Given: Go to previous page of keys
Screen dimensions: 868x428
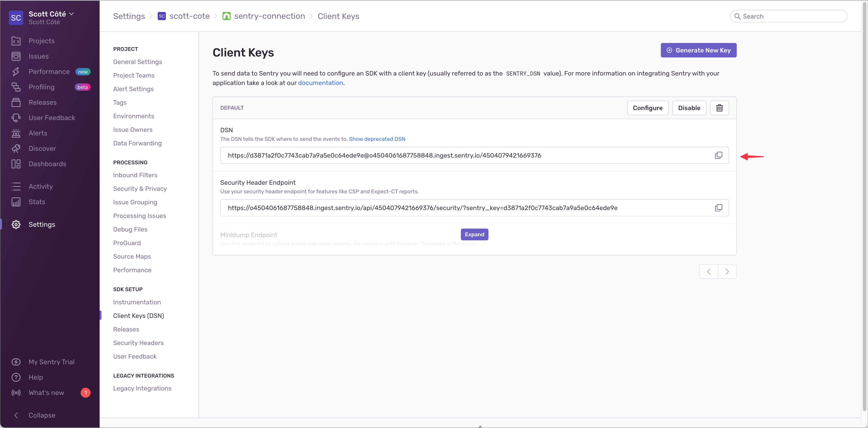Looking at the screenshot, I should pos(709,272).
